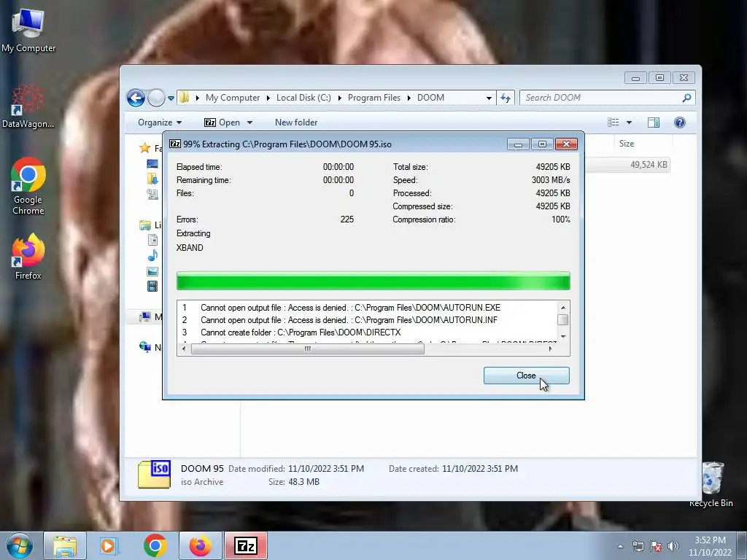Launch Firefox desktop shortcut
This screenshot has height=560, width=747.
click(x=28, y=256)
